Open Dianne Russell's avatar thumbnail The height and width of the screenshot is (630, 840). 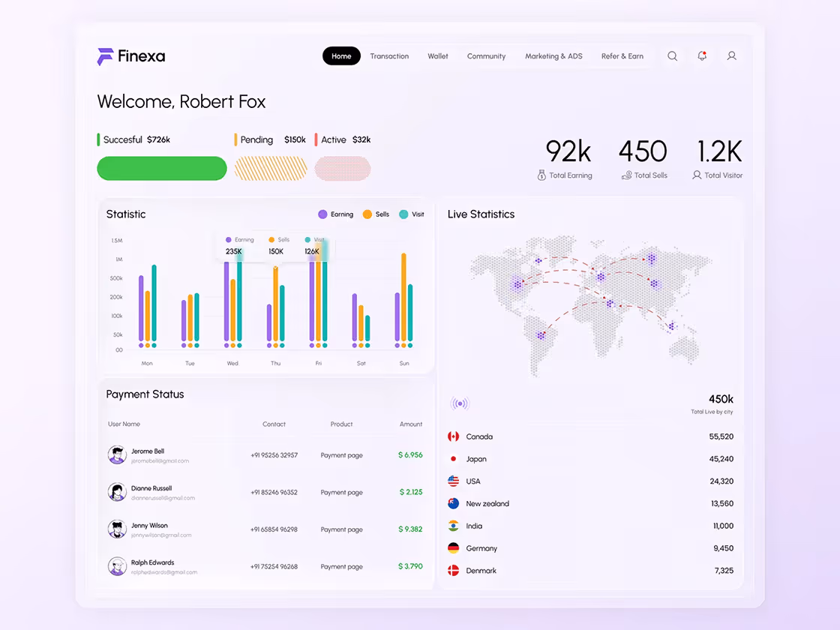[117, 492]
